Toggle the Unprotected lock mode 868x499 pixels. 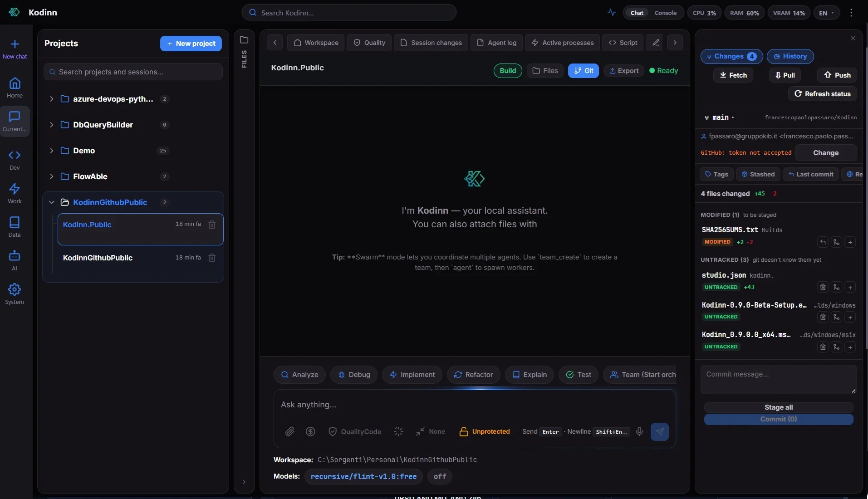484,431
